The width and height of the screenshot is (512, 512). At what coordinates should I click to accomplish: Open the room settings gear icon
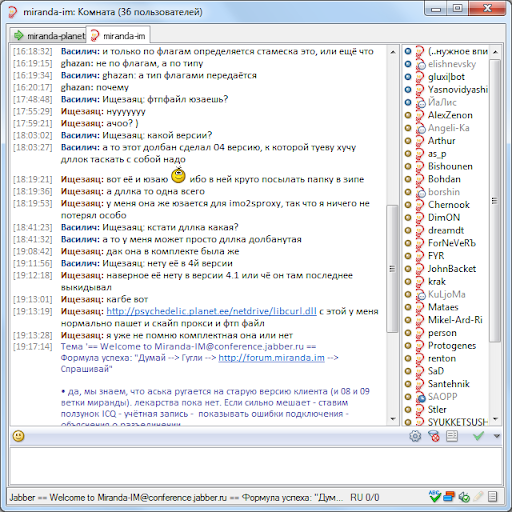pos(415,436)
